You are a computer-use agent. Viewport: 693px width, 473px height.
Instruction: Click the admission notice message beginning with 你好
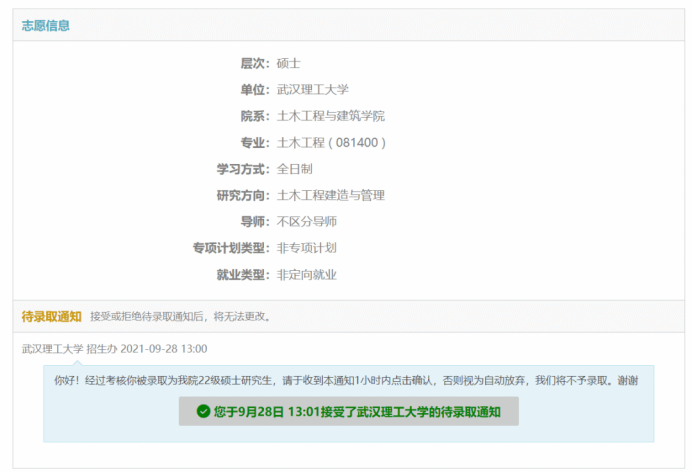pyautogui.click(x=346, y=380)
